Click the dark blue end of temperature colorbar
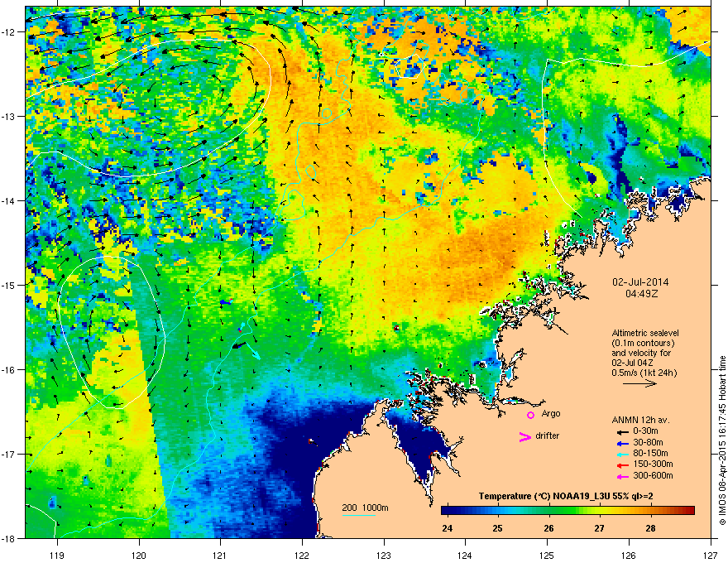Image resolution: width=728 pixels, height=563 pixels. (447, 511)
